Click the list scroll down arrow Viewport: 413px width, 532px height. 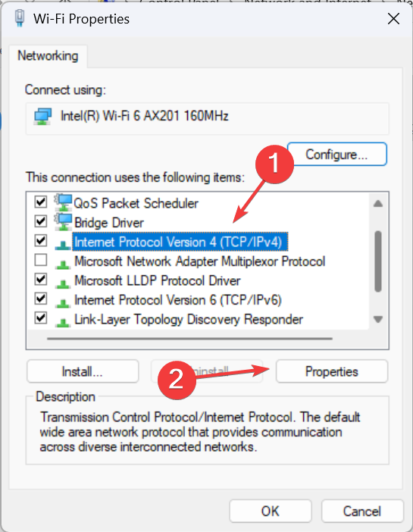[378, 319]
